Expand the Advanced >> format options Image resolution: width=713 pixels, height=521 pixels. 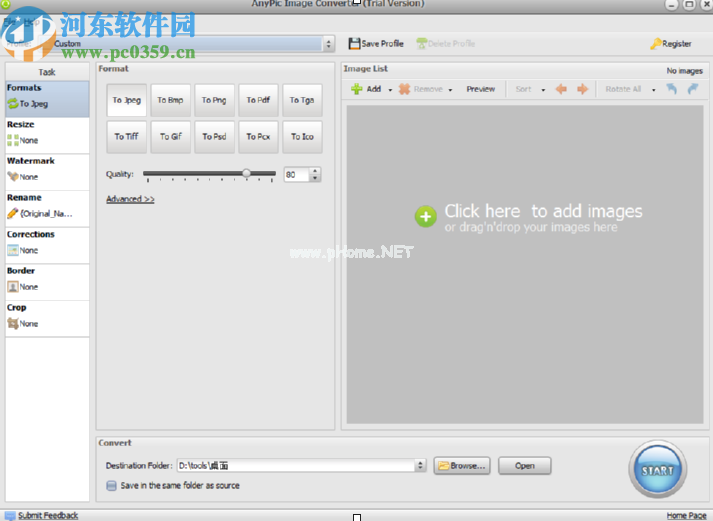click(130, 199)
